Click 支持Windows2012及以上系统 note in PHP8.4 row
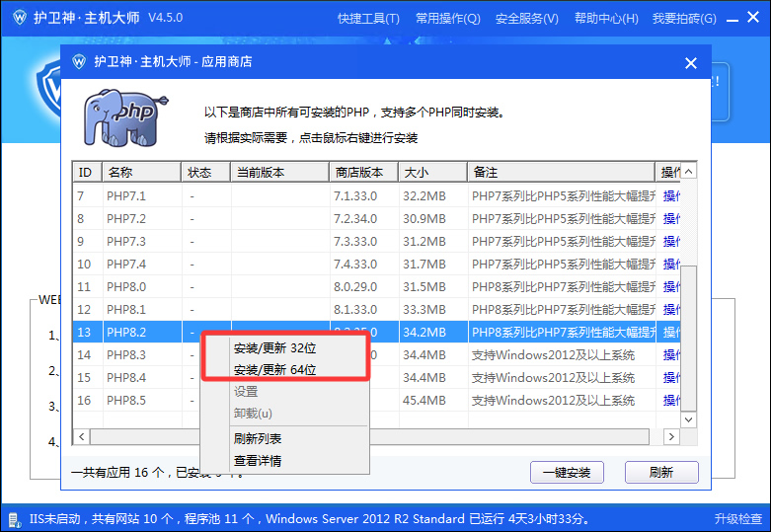The width and height of the screenshot is (771, 532). click(x=553, y=378)
